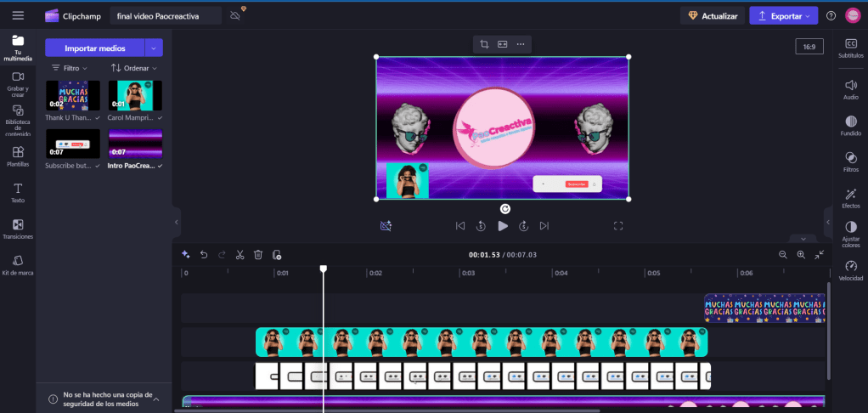Open the Filtro dropdown
Viewport: 868px width, 413px height.
click(70, 68)
